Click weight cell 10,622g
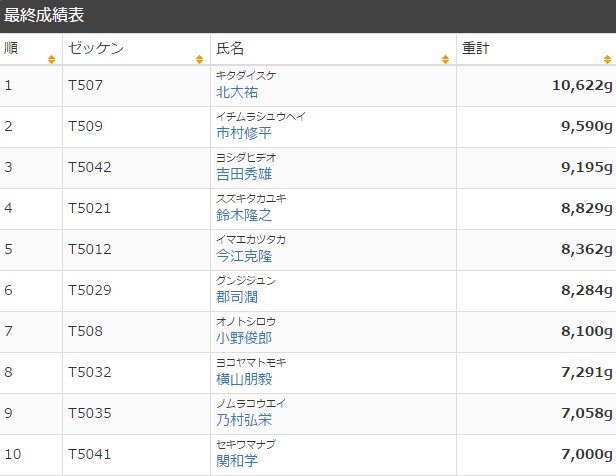Screen dimensions: 616x476 point(582,85)
